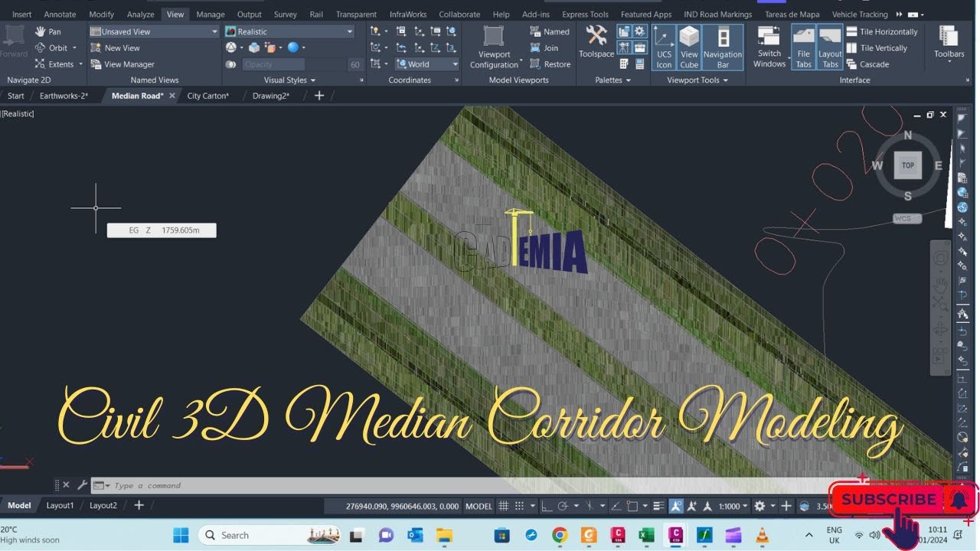980x551 pixels.
Task: Open VLC media player from taskbar
Action: [x=763, y=535]
